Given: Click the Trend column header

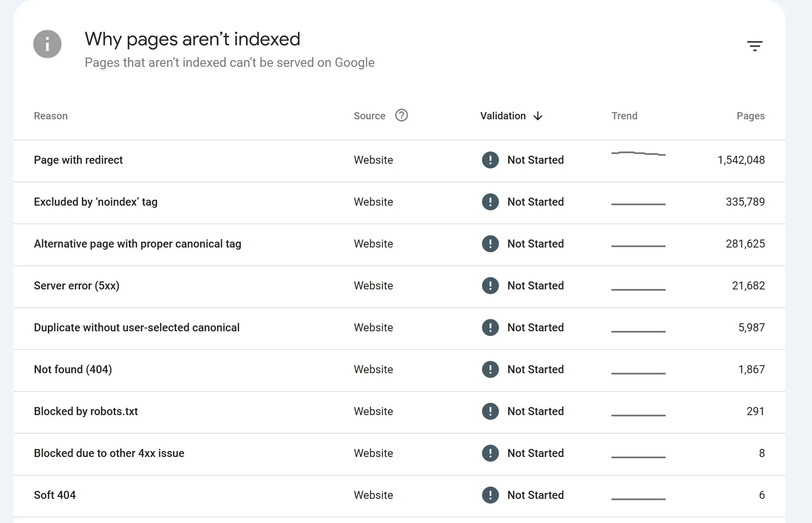Looking at the screenshot, I should [624, 116].
